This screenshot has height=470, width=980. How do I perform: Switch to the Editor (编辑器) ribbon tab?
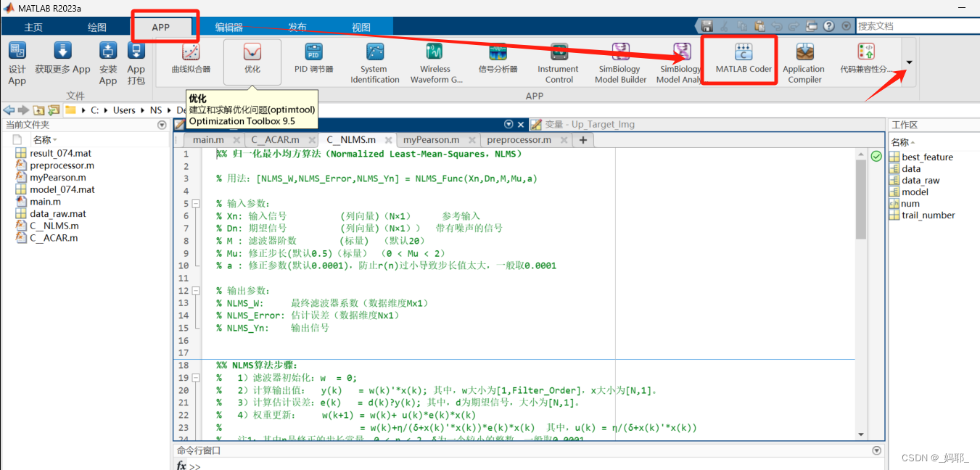click(228, 27)
